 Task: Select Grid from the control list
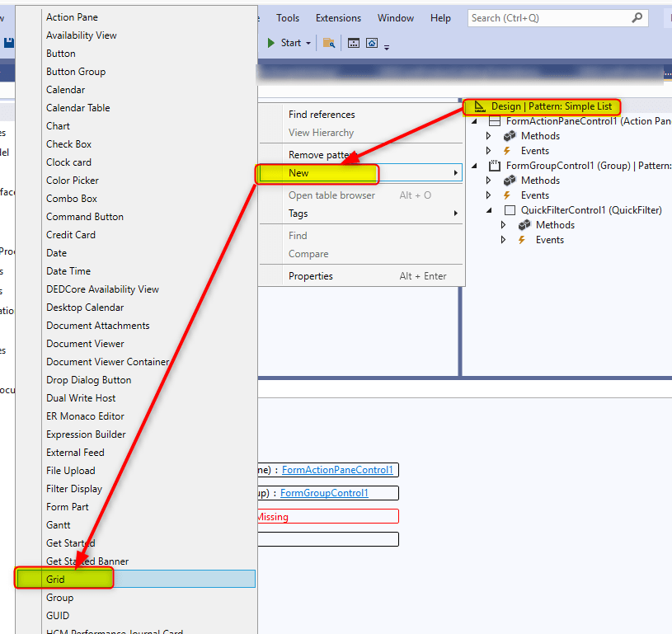[56, 580]
